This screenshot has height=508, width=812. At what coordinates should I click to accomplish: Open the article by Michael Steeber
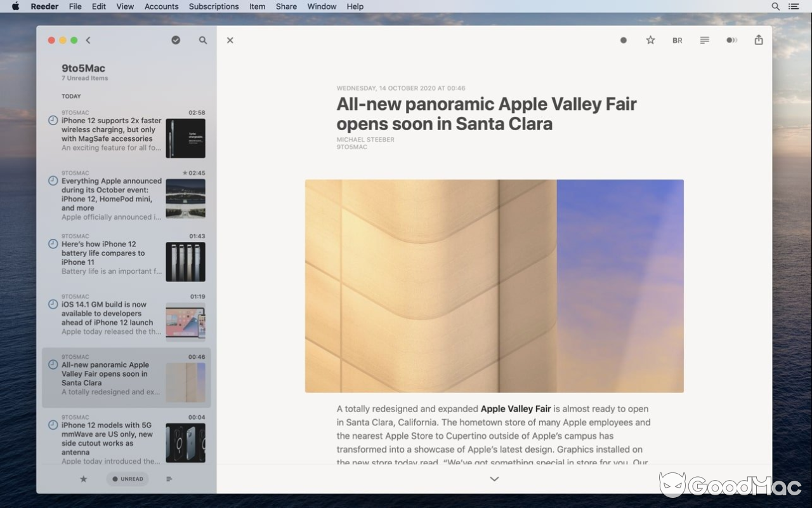coord(114,373)
